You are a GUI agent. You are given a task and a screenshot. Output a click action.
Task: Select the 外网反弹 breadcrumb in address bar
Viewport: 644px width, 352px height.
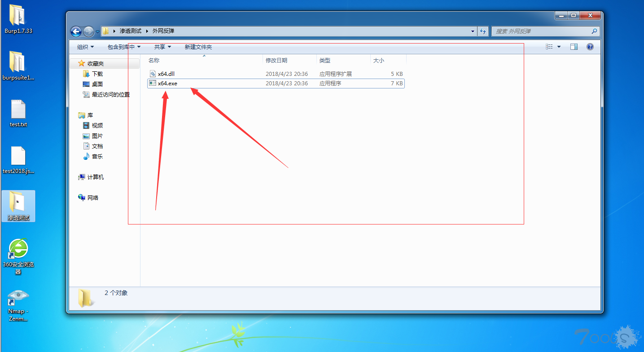(163, 31)
